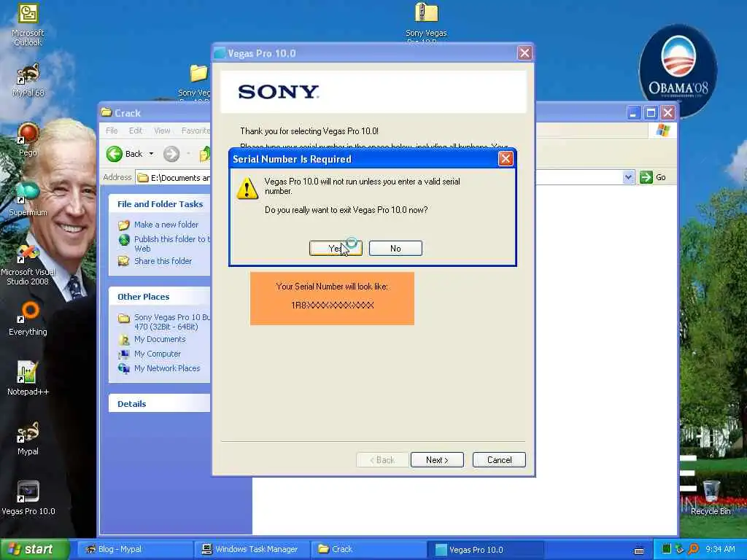This screenshot has width=747, height=560.
Task: Open Sony Vegas Pro 10 Build 470 folder link
Action: [x=171, y=322]
